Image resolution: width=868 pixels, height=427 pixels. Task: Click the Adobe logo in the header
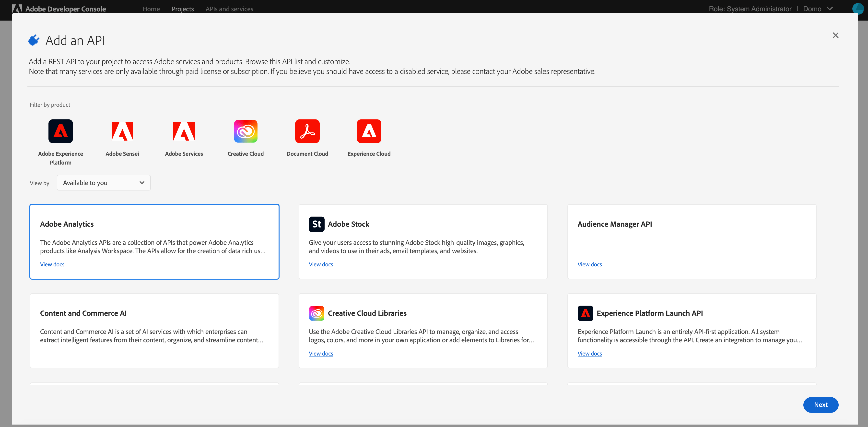click(17, 9)
